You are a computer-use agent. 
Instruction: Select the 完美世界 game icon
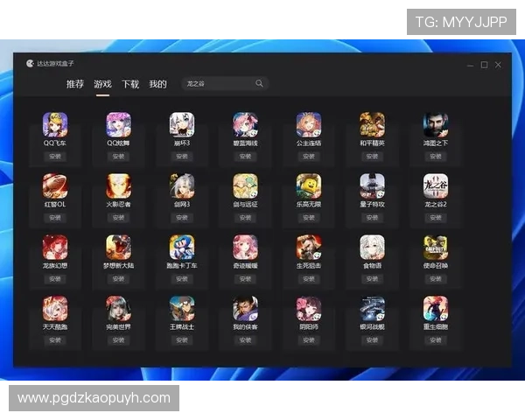point(118,309)
